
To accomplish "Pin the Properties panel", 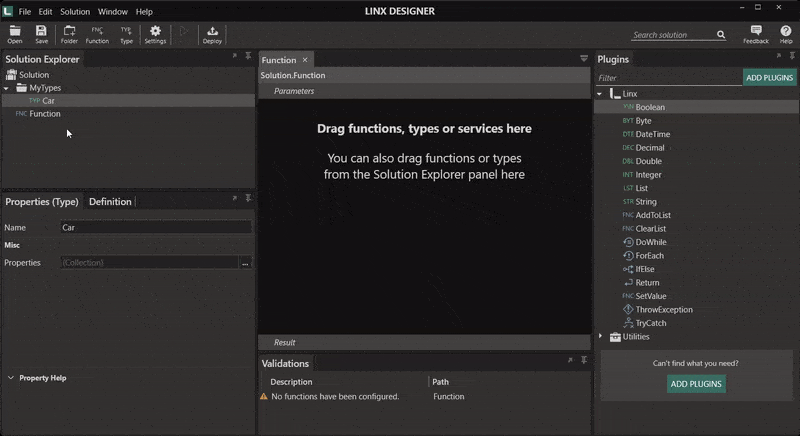I will click(248, 198).
